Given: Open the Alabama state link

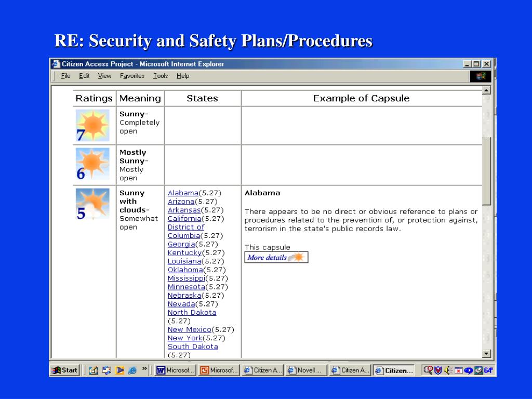Looking at the screenshot, I should coord(183,193).
